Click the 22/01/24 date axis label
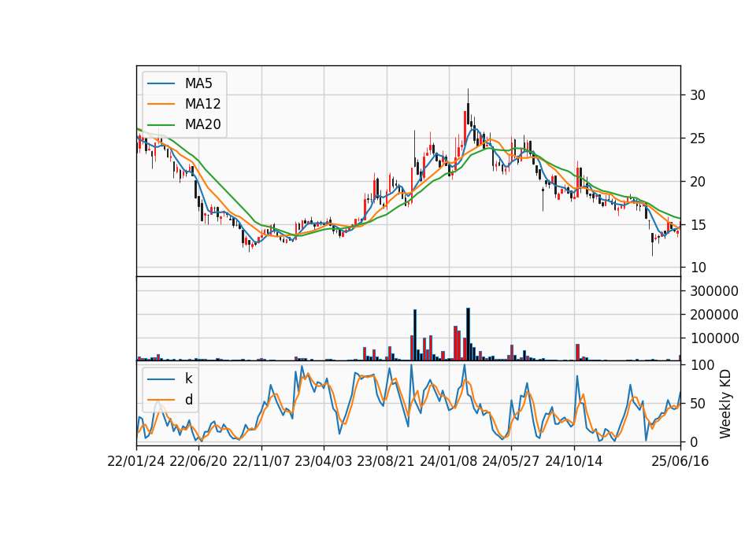The width and height of the screenshot is (756, 543). pos(136,461)
